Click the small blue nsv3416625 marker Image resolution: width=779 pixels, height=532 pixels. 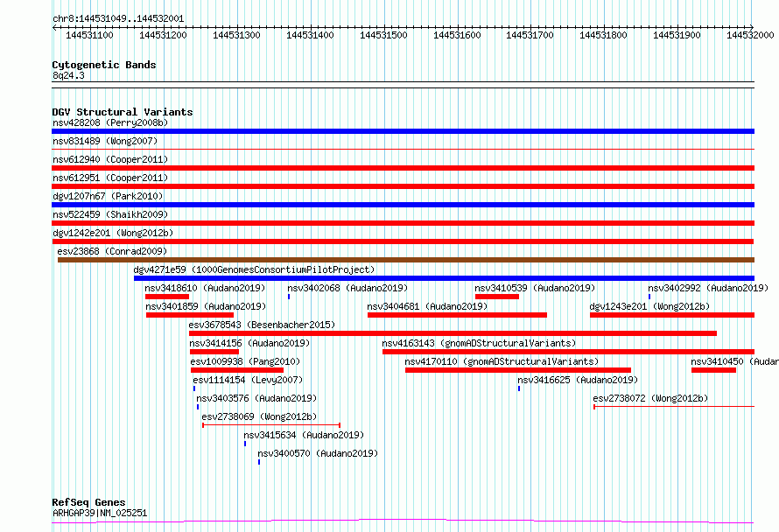(519, 388)
